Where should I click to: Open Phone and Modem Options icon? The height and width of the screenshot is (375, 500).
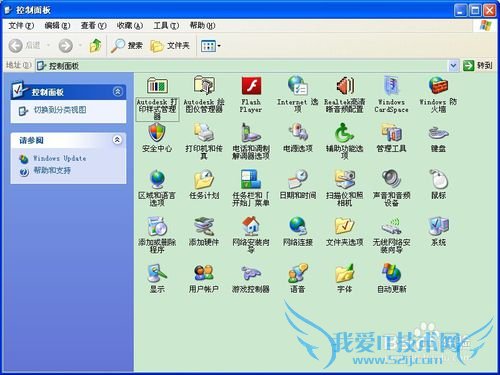pyautogui.click(x=251, y=132)
